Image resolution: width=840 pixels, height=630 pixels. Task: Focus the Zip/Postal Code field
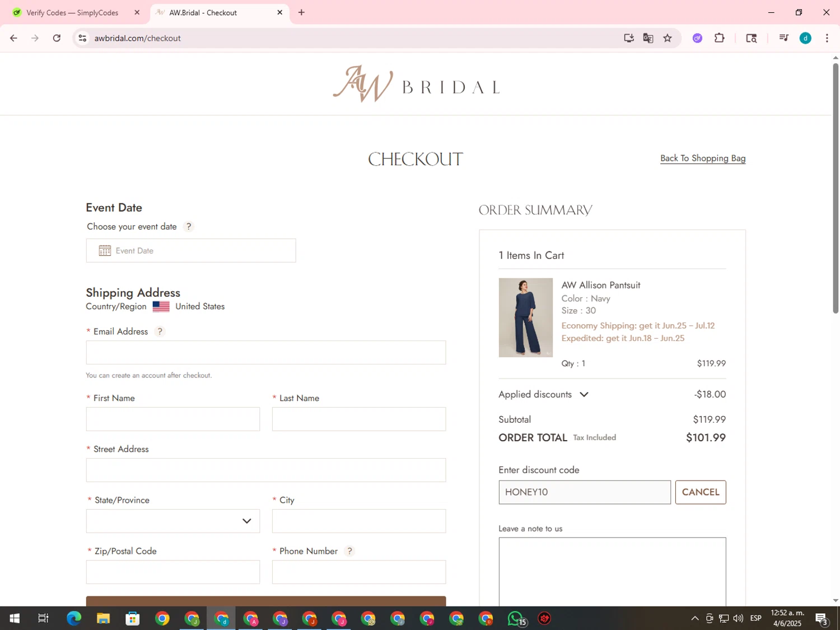click(x=173, y=572)
